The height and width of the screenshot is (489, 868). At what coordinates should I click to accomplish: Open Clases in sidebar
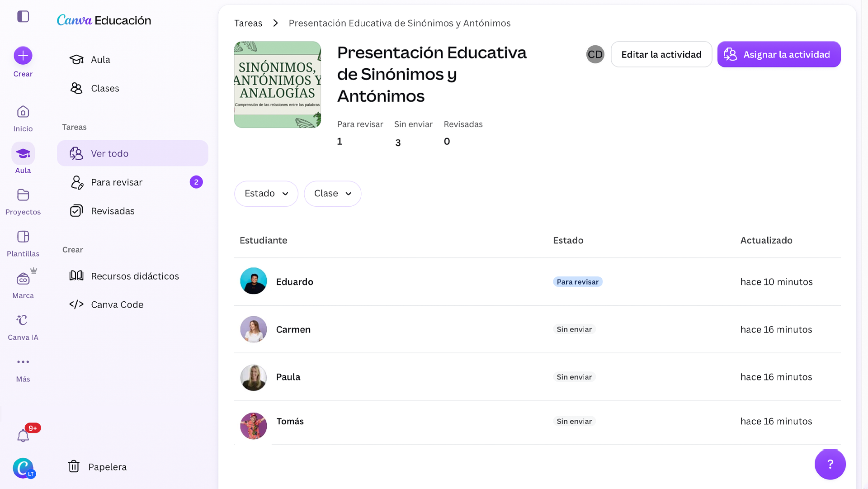click(132, 88)
